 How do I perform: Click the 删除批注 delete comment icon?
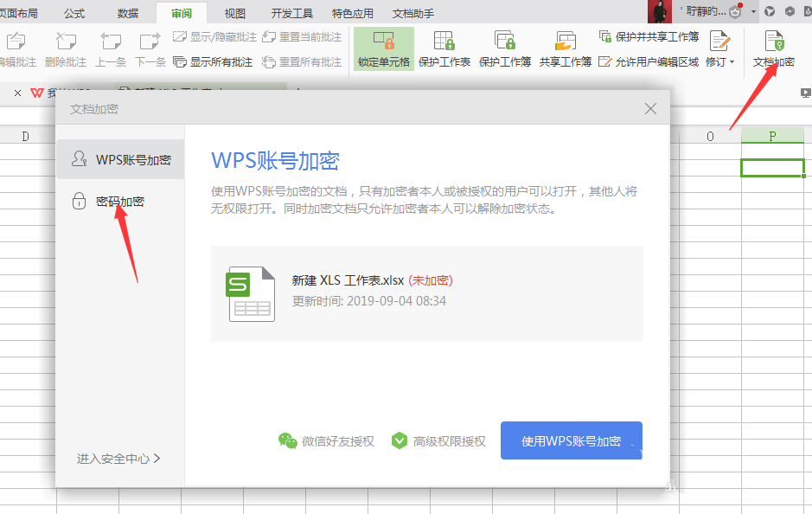(66, 41)
